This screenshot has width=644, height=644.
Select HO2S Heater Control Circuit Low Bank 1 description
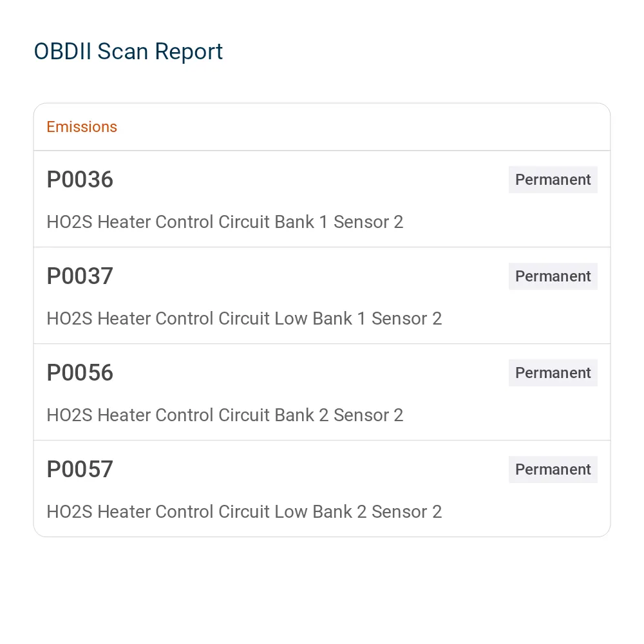click(x=244, y=318)
